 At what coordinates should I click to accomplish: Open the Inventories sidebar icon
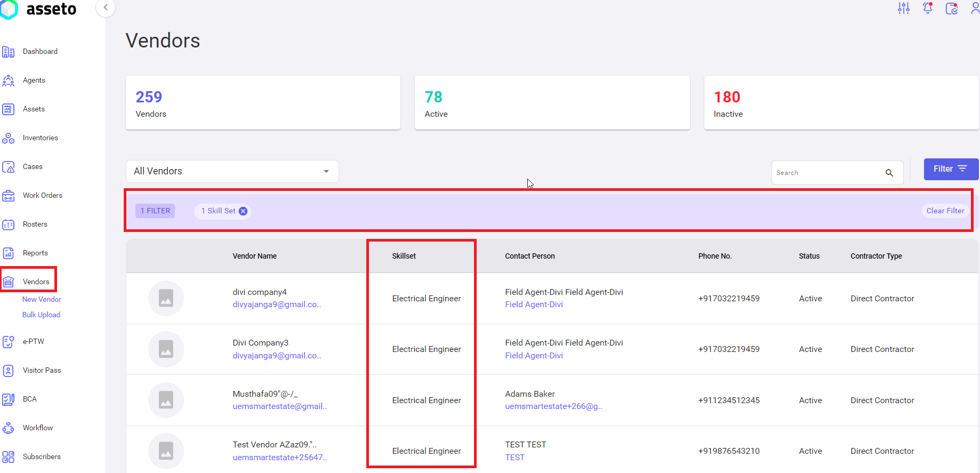tap(9, 138)
